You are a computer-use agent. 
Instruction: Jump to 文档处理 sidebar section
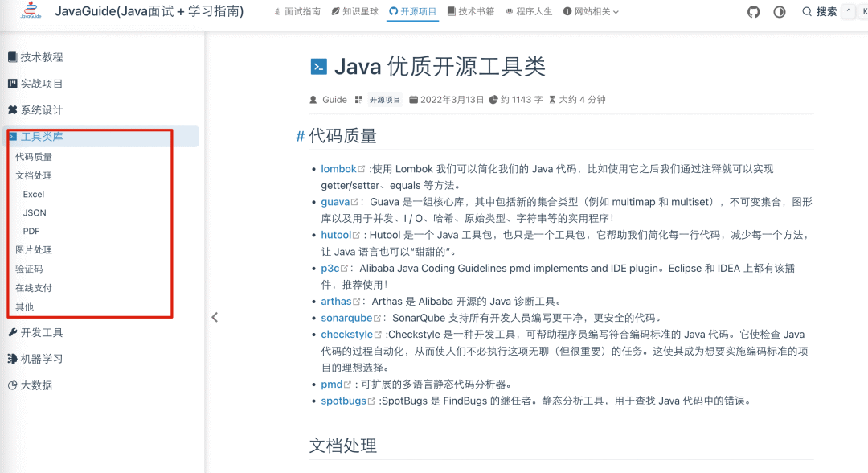click(x=34, y=175)
